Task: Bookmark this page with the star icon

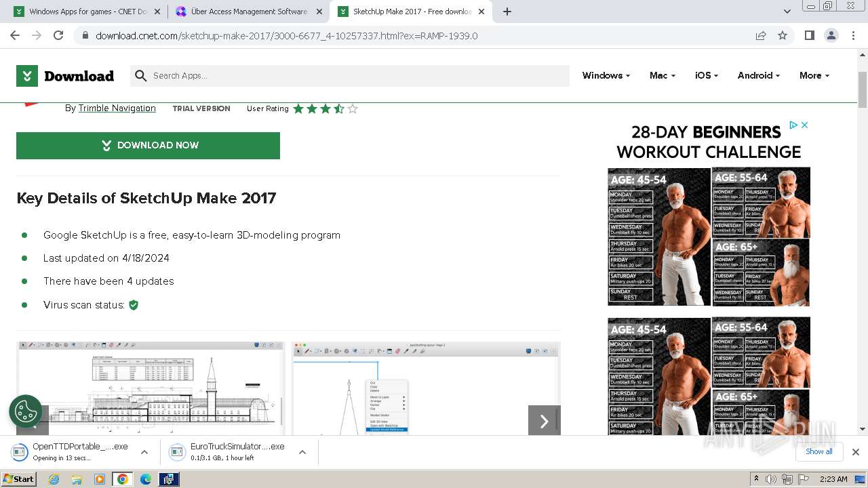Action: [x=783, y=35]
